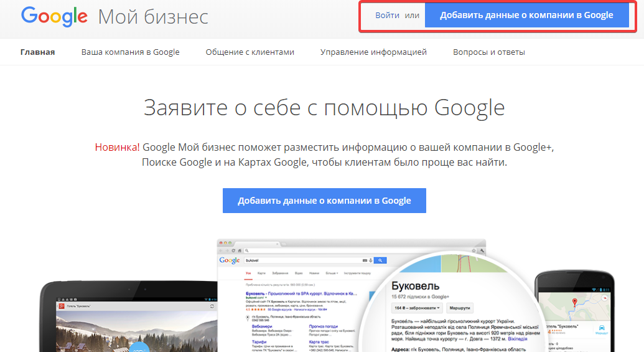Click the smartphone map image
This screenshot has height=352, width=644.
point(575,312)
